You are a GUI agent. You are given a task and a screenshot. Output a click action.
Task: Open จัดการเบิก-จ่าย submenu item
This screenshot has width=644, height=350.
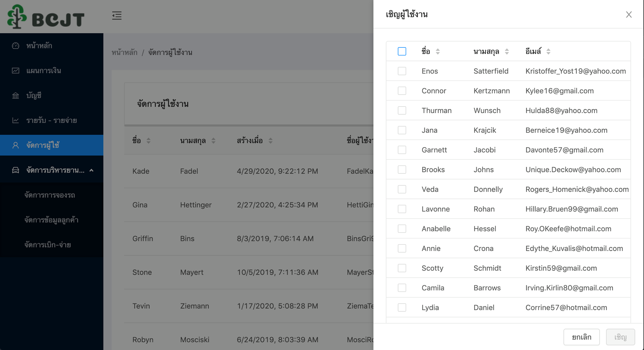tap(52, 245)
